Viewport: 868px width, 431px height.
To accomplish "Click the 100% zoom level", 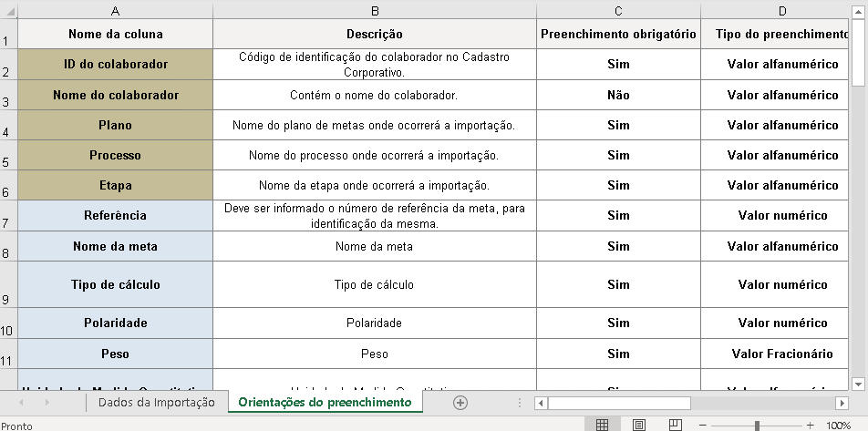I will point(838,426).
